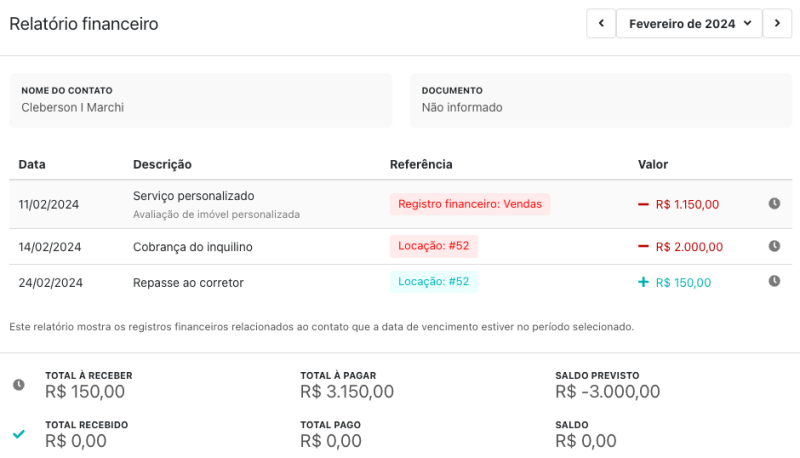Image resolution: width=800 pixels, height=458 pixels.
Task: Click clock icon on Cobrança do inquilino row
Action: pos(774,246)
